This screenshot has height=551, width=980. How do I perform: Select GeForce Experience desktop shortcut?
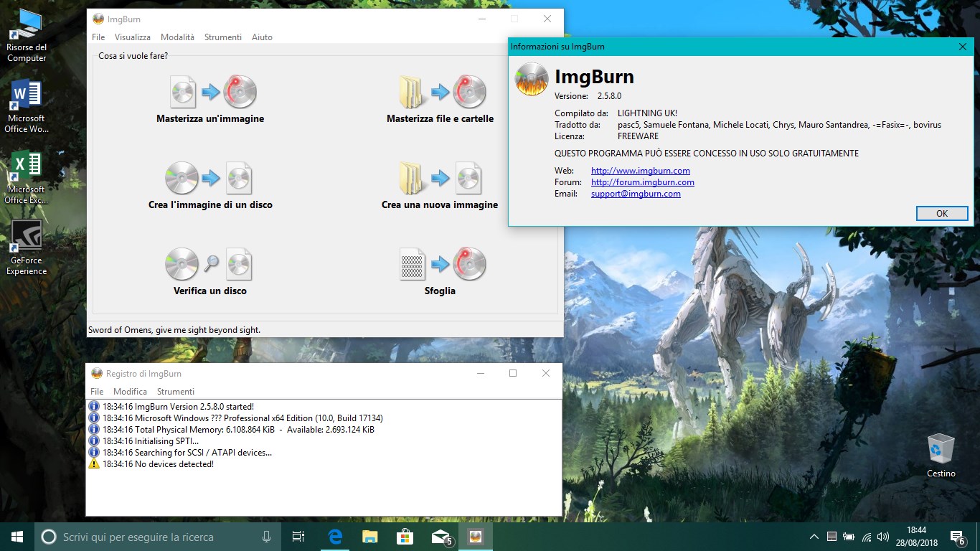pyautogui.click(x=27, y=248)
